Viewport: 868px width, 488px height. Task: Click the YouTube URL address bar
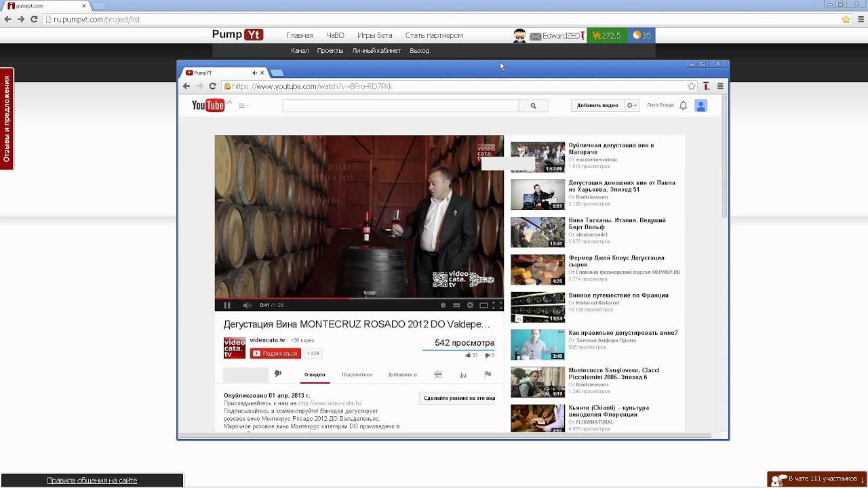click(x=453, y=86)
